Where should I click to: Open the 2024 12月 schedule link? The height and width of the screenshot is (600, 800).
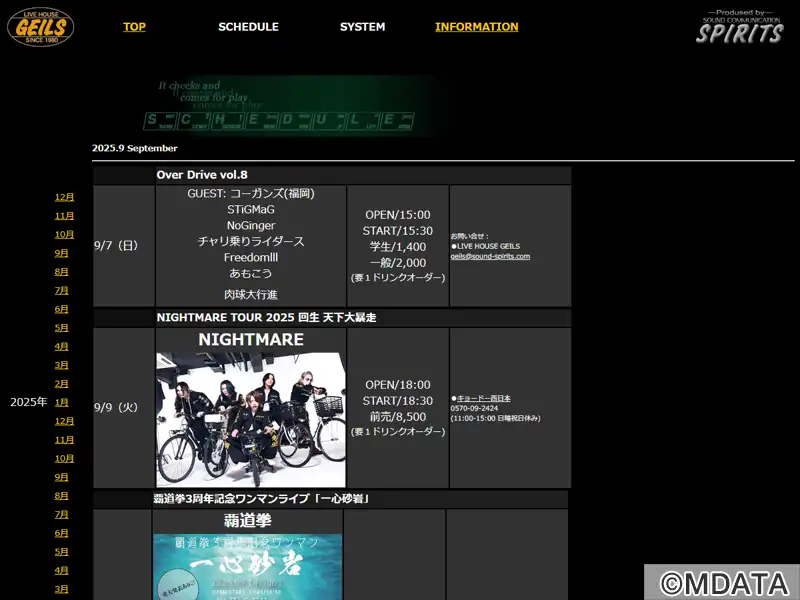(x=64, y=421)
